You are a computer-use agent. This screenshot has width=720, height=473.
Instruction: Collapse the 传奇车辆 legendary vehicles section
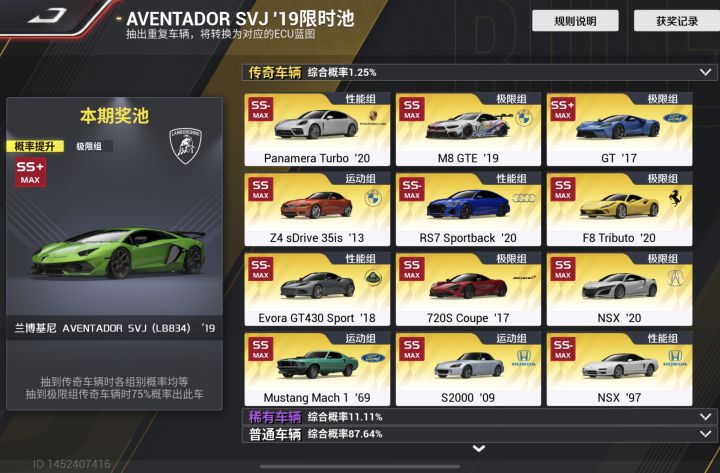tap(705, 72)
